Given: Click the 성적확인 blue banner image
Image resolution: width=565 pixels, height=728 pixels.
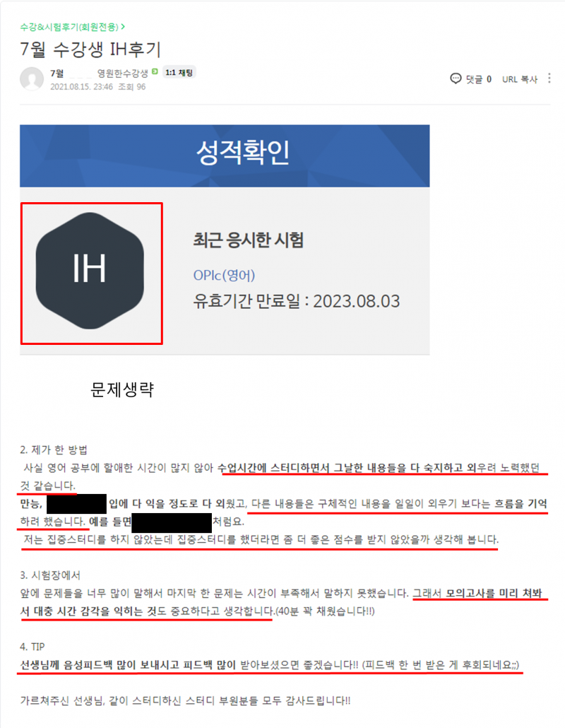Looking at the screenshot, I should (225, 155).
